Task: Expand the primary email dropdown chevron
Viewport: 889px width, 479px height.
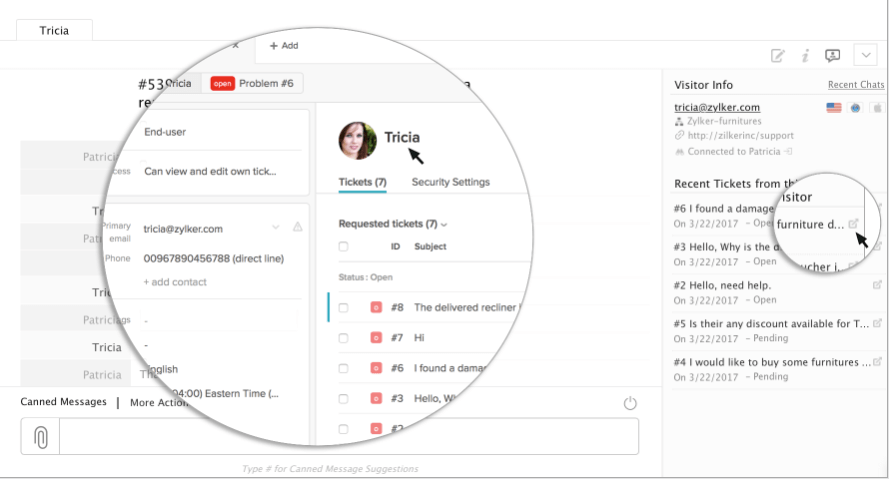Action: 276,228
